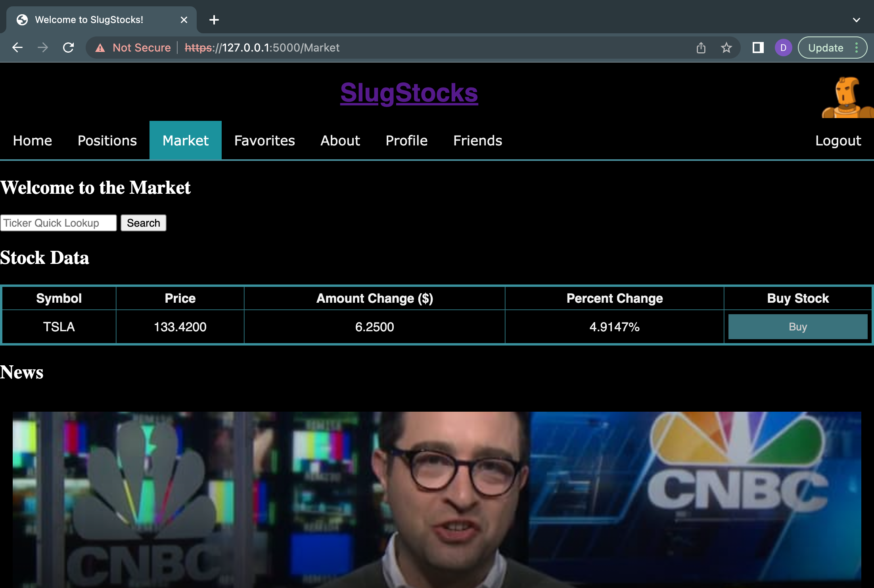This screenshot has height=588, width=874.
Task: Toggle the browser side panel icon
Action: (x=758, y=48)
